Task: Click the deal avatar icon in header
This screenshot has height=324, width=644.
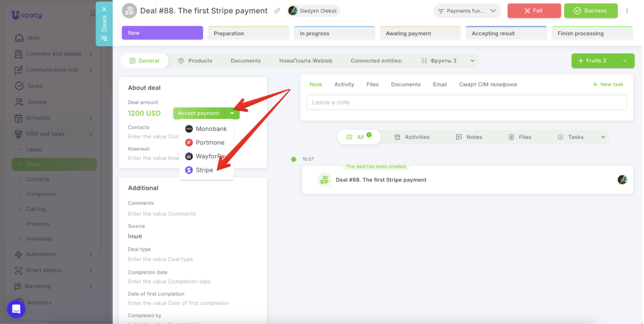Action: pyautogui.click(x=129, y=11)
